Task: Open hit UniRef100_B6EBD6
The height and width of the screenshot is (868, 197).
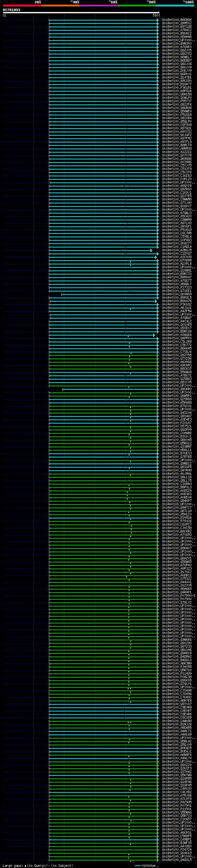Action: pyautogui.click(x=176, y=20)
